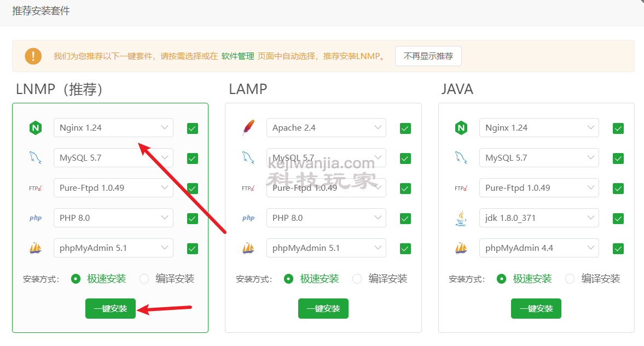
Task: Select 编译安装 radio in LAMP panel
Action: pyautogui.click(x=357, y=279)
